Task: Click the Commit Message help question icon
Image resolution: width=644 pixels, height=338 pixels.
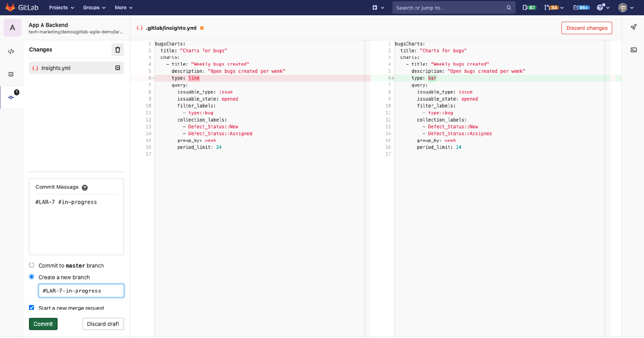Action: [x=85, y=188]
